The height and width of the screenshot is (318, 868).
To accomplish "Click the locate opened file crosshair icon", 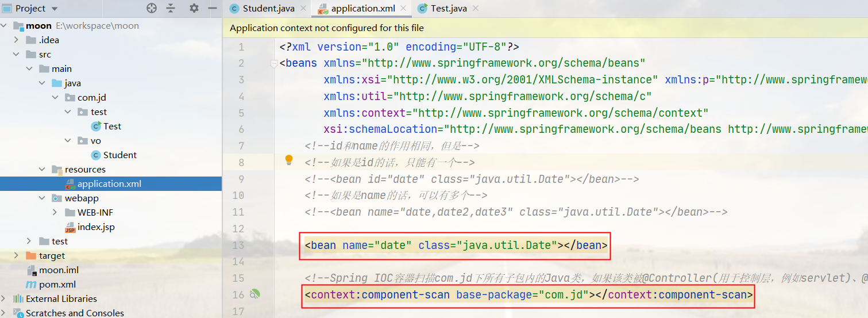I will (x=152, y=8).
